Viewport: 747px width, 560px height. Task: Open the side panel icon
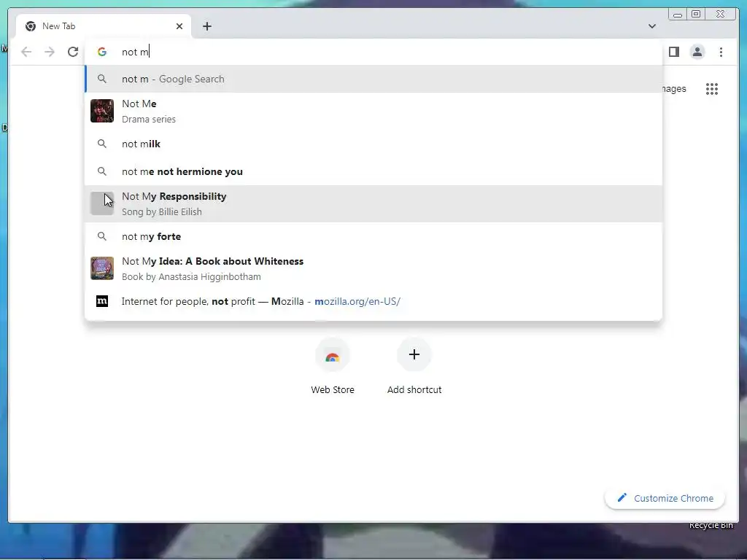tap(673, 52)
